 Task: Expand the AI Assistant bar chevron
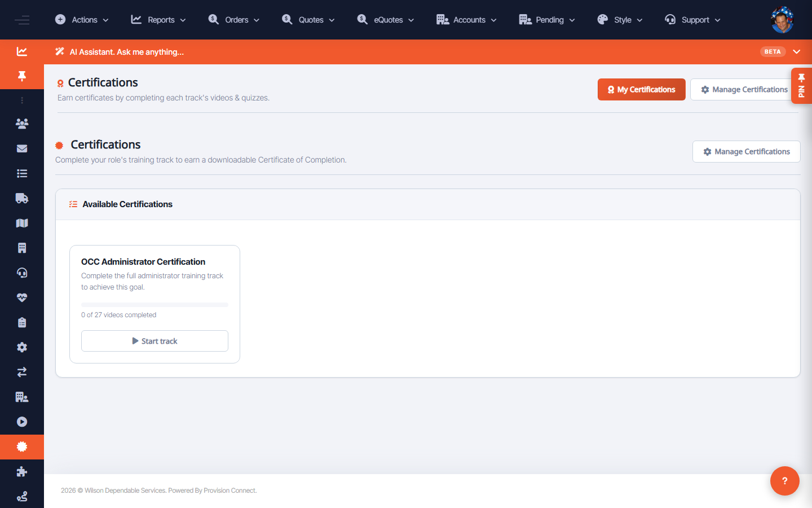[x=796, y=51]
